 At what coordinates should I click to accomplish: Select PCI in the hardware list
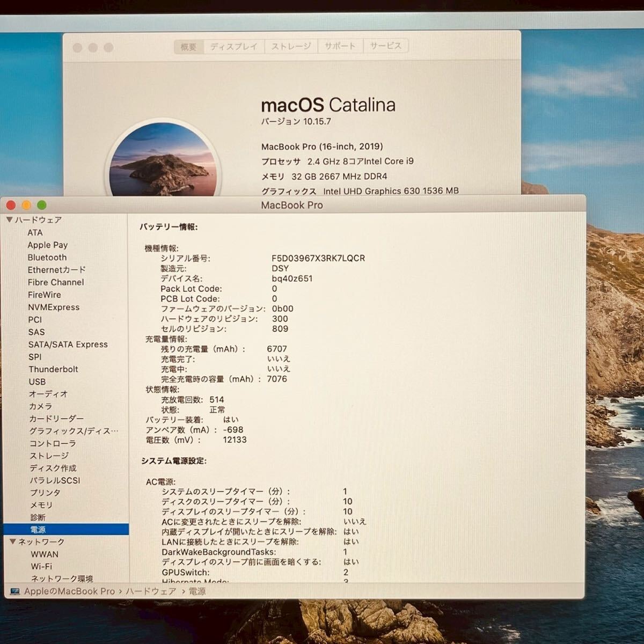click(35, 319)
